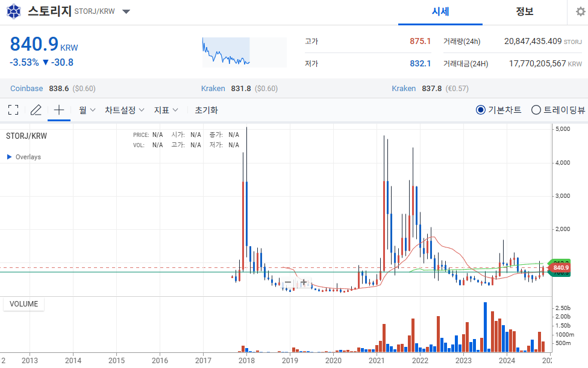
Task: Open the 월 interval dropdown
Action: (x=87, y=110)
